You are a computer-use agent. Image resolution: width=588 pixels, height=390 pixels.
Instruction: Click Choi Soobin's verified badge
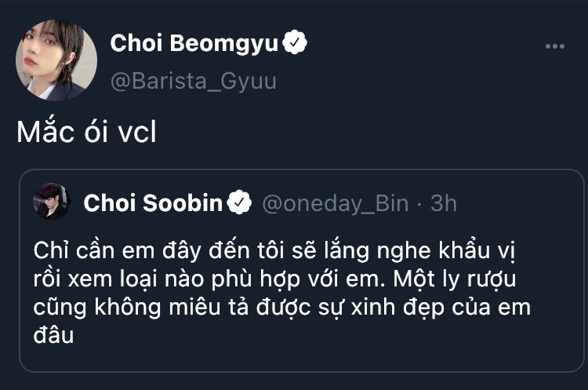(239, 204)
